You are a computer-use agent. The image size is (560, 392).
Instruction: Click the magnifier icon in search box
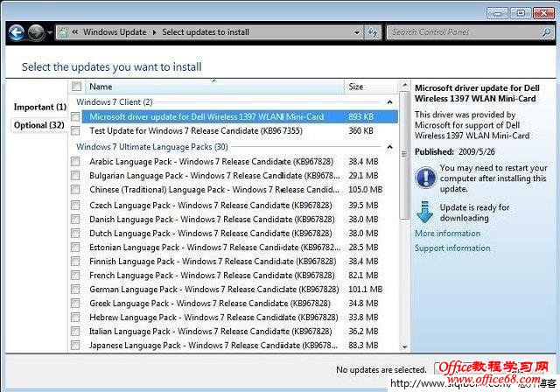click(x=547, y=32)
